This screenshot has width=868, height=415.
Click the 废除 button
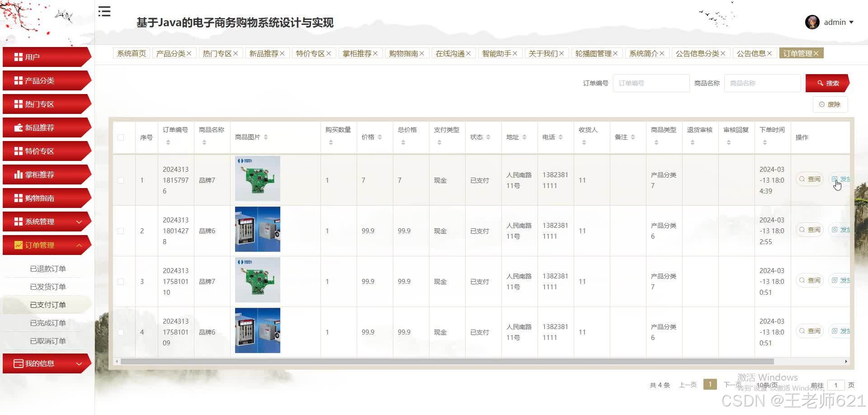click(x=830, y=104)
